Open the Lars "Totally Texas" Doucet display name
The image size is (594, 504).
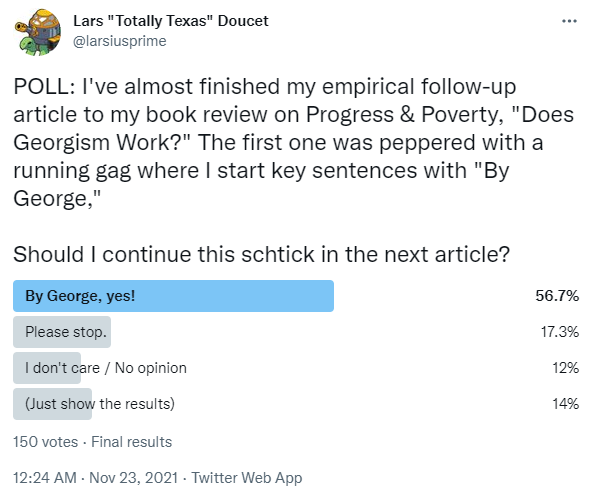(170, 21)
